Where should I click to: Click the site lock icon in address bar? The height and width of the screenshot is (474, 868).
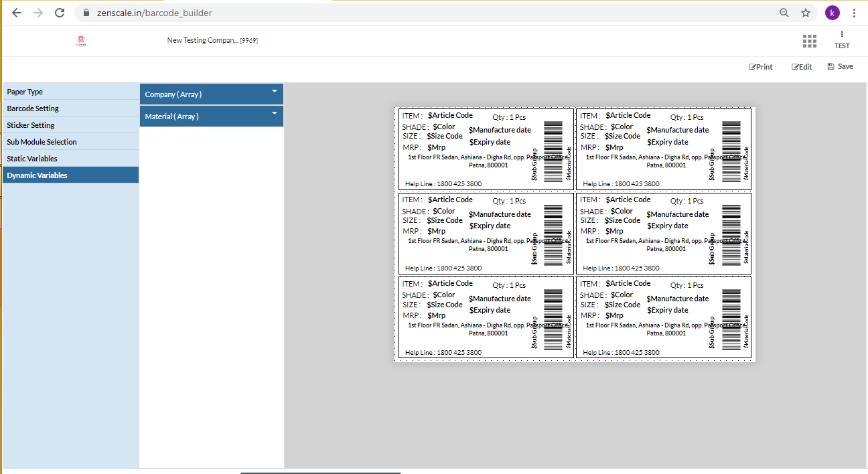coord(85,13)
